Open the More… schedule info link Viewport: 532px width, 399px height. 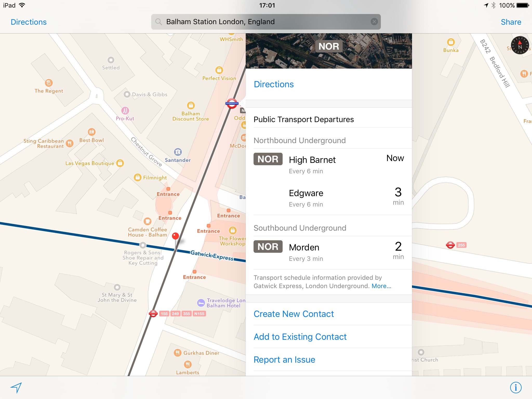(x=381, y=286)
